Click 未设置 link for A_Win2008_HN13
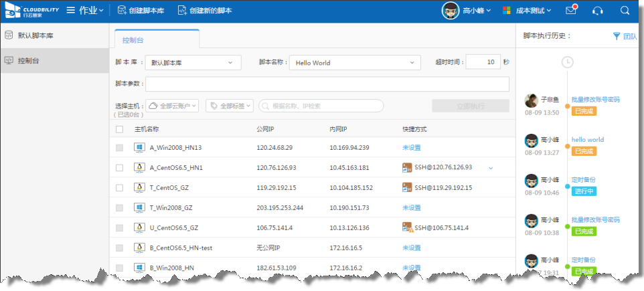 pyautogui.click(x=411, y=147)
